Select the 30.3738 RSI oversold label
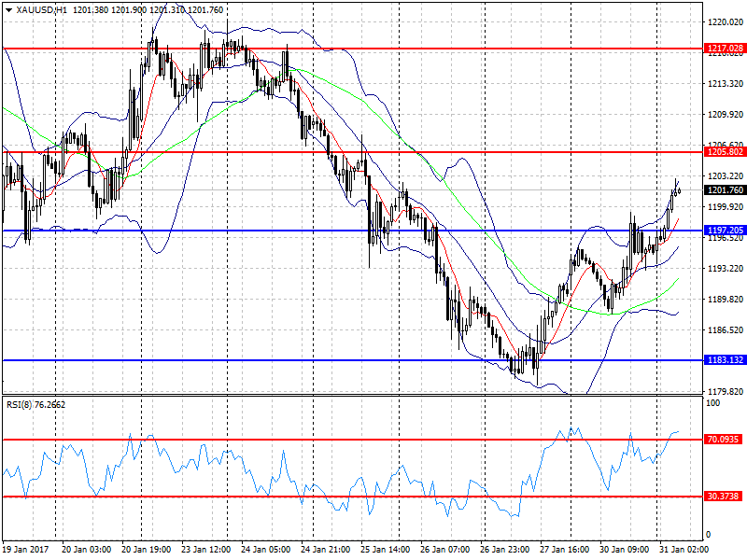Image resolution: width=747 pixels, height=560 pixels. [723, 497]
